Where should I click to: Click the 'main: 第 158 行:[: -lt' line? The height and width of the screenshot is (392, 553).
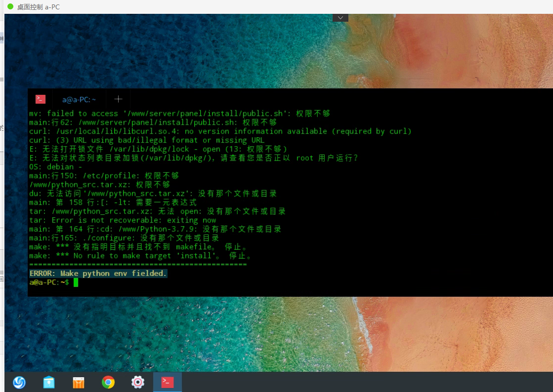coord(113,202)
